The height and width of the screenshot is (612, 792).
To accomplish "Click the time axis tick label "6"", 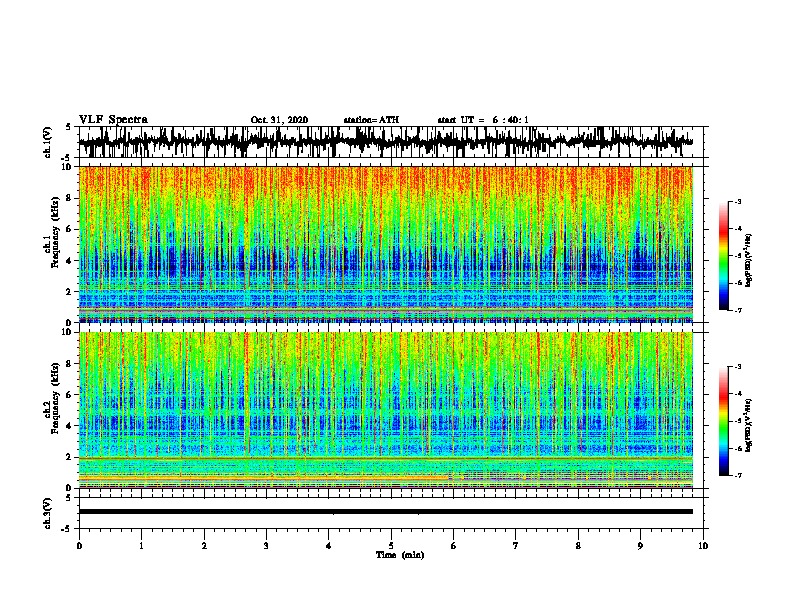I will pyautogui.click(x=454, y=546).
